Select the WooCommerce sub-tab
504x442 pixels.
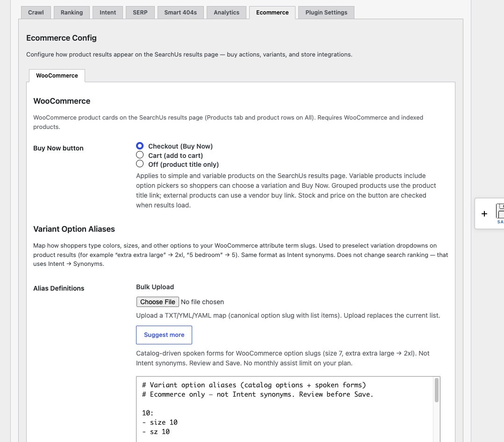[x=57, y=76]
